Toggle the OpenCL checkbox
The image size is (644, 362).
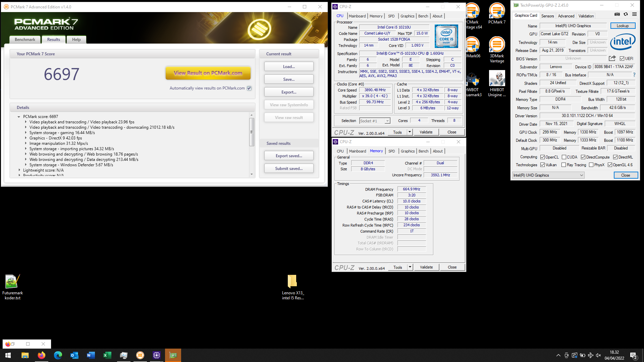pyautogui.click(x=542, y=157)
